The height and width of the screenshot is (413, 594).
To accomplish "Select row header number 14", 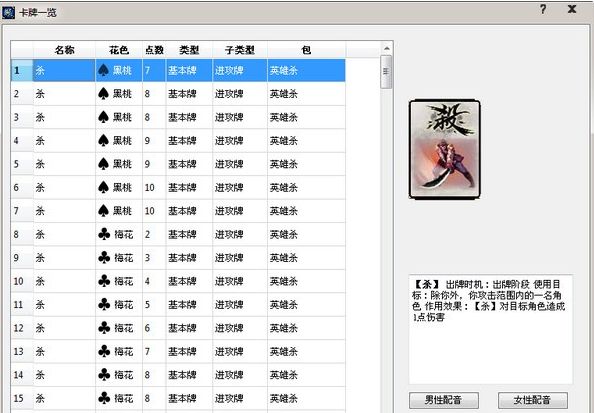I will 22,375.
